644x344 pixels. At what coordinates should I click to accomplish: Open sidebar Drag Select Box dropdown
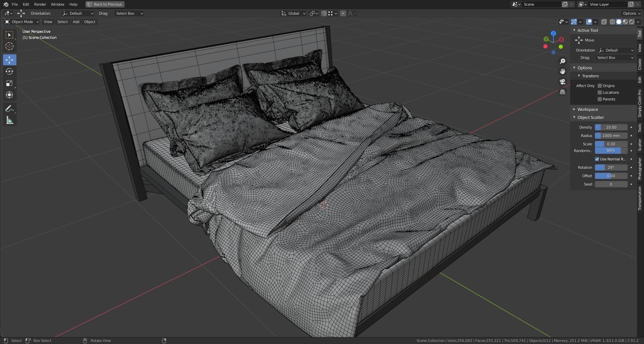click(615, 58)
